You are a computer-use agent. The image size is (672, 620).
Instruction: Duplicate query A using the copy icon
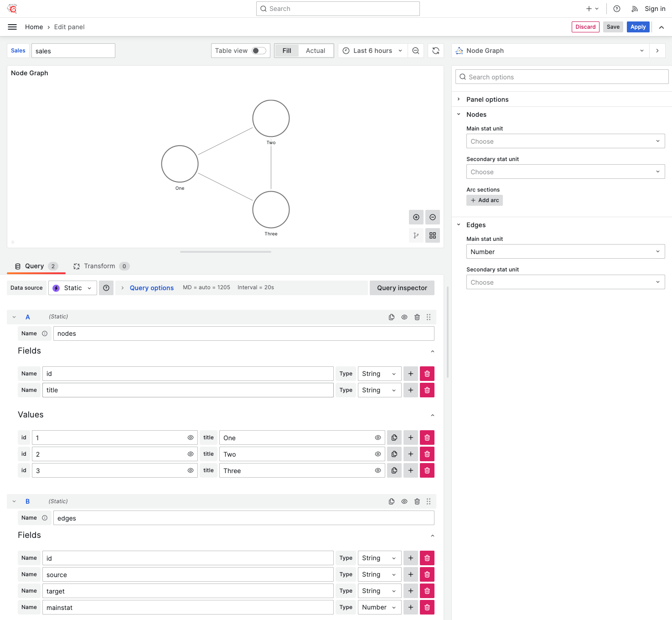[x=391, y=317]
